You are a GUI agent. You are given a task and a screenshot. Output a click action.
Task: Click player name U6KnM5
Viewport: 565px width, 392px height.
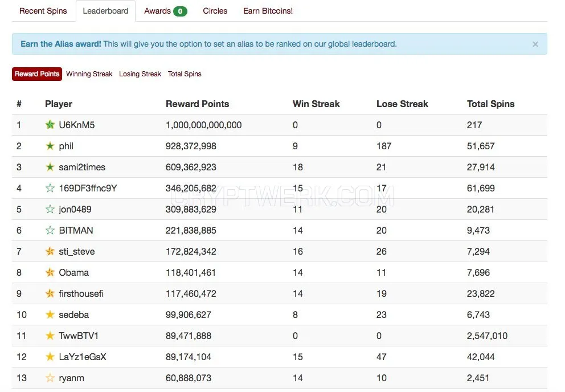click(77, 125)
